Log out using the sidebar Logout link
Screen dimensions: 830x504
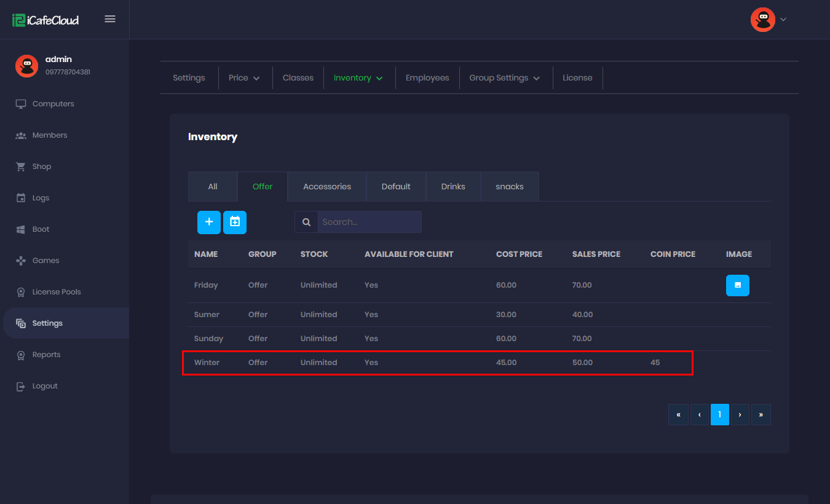coord(45,386)
